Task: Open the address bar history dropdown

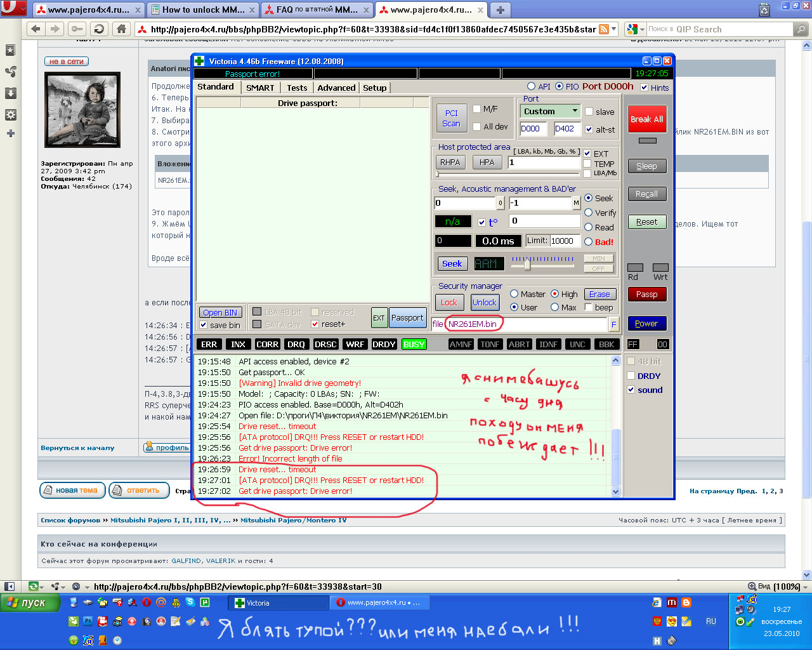Action: (614, 29)
